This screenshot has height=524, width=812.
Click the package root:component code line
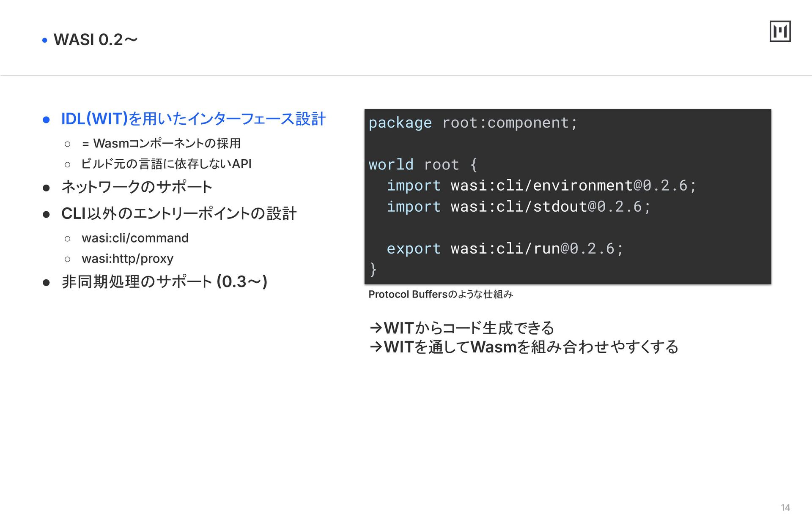pos(473,123)
